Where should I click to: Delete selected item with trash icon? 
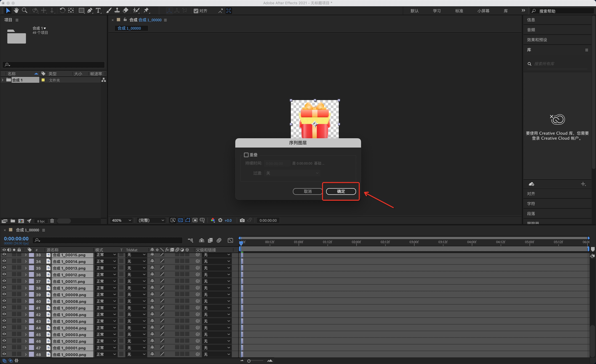52,221
